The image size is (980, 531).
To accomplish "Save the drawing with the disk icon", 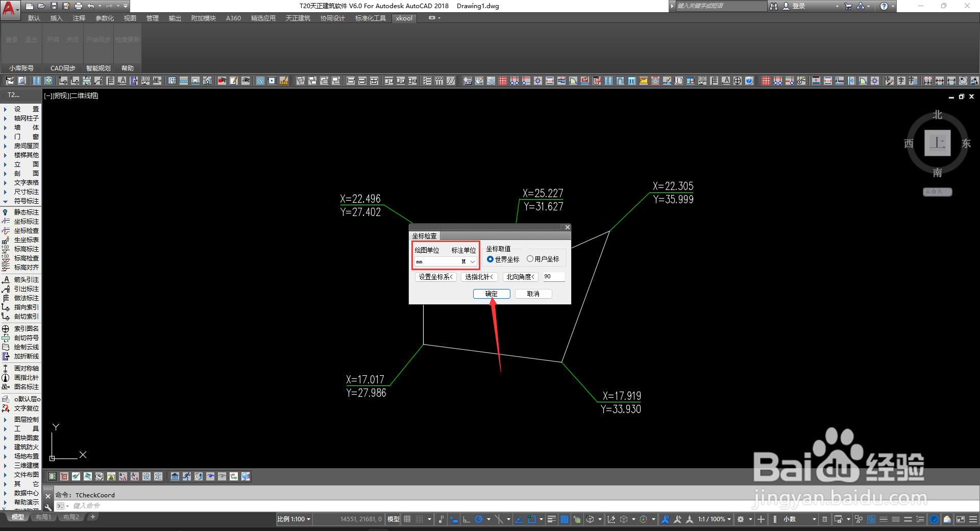I will tap(54, 6).
